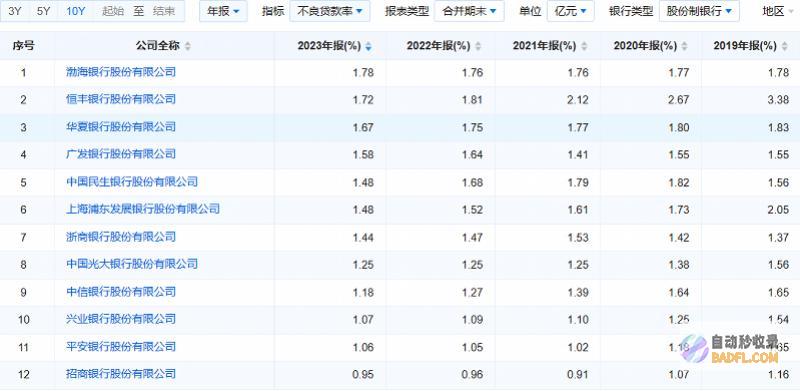Open the 合并期末 report type dropdown
800x391 pixels.
pyautogui.click(x=469, y=11)
